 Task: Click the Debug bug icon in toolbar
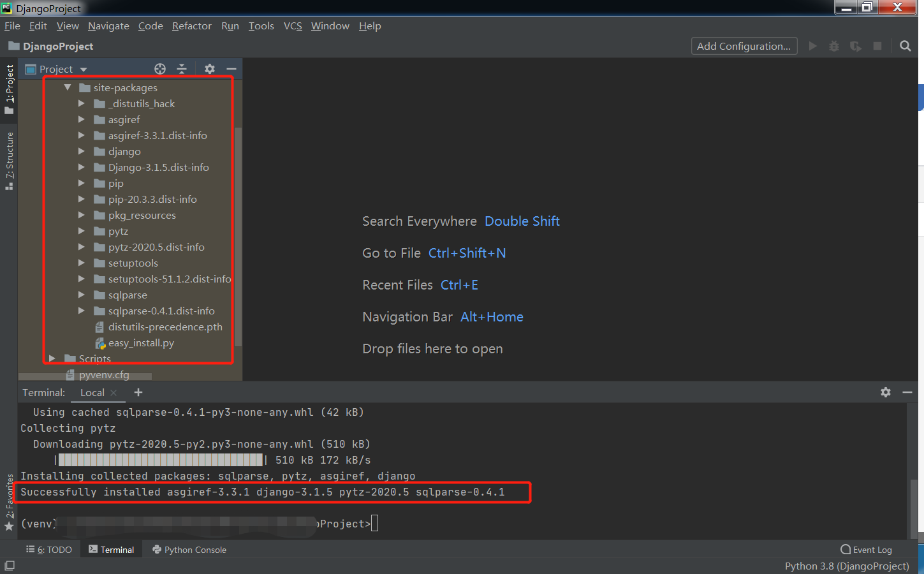[x=834, y=46]
